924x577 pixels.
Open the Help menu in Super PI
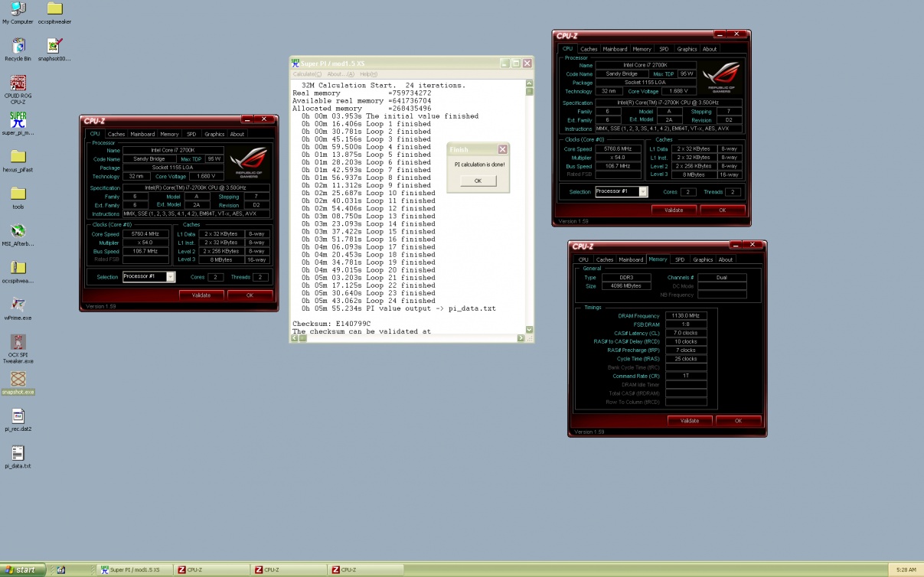tap(368, 74)
